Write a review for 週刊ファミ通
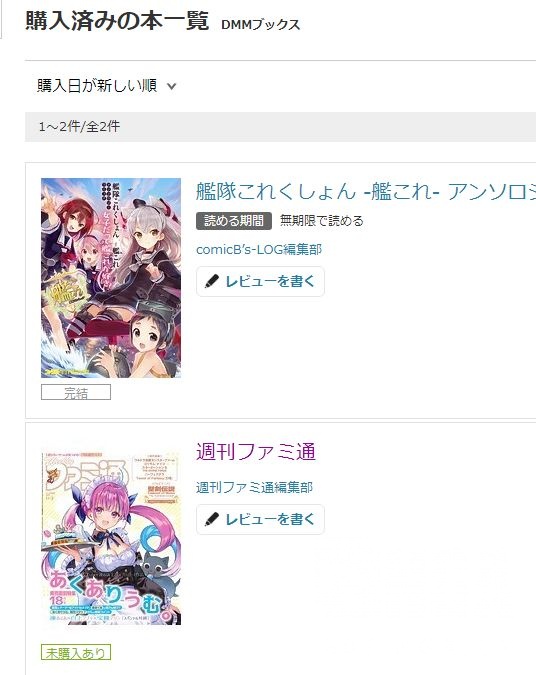 coord(260,519)
